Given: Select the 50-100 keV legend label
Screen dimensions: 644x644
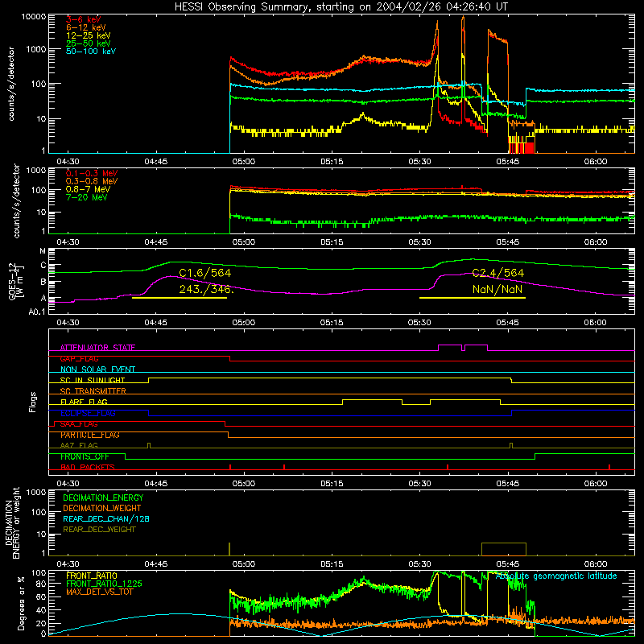Looking at the screenshot, I should point(91,52).
